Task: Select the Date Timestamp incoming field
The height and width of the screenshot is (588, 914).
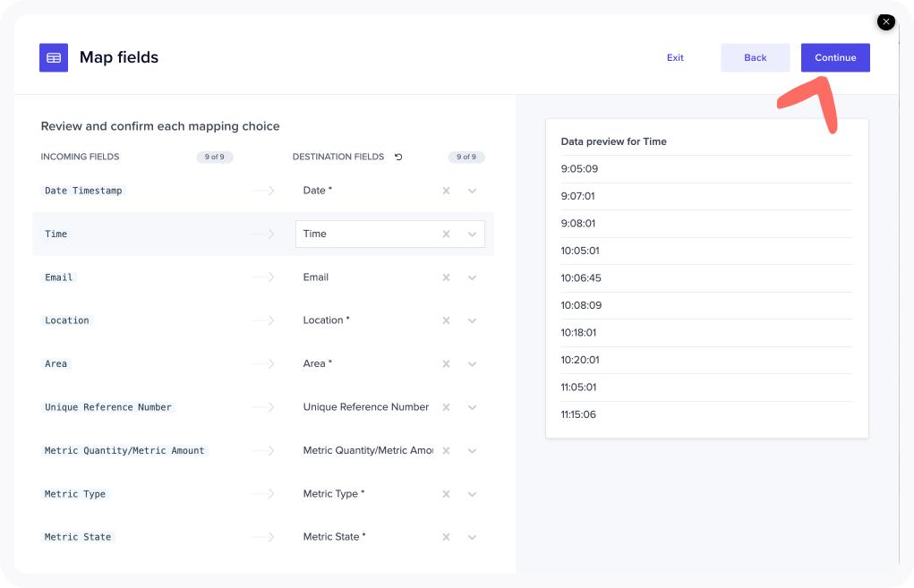Action: coord(83,191)
